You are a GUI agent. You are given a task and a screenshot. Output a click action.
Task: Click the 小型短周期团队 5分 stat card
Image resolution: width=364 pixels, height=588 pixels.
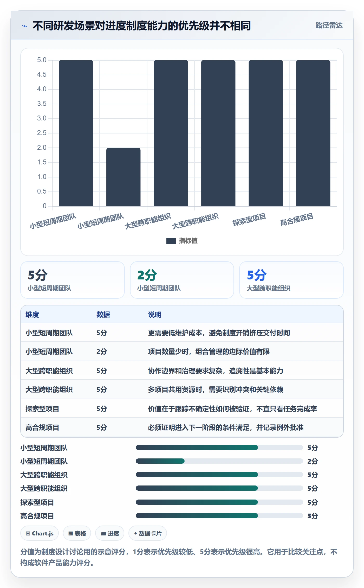pyautogui.click(x=73, y=280)
